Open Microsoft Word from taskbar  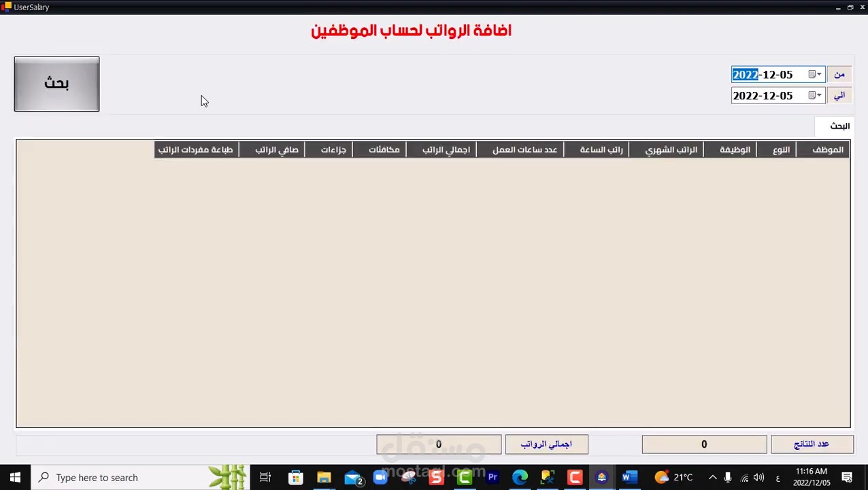629,478
